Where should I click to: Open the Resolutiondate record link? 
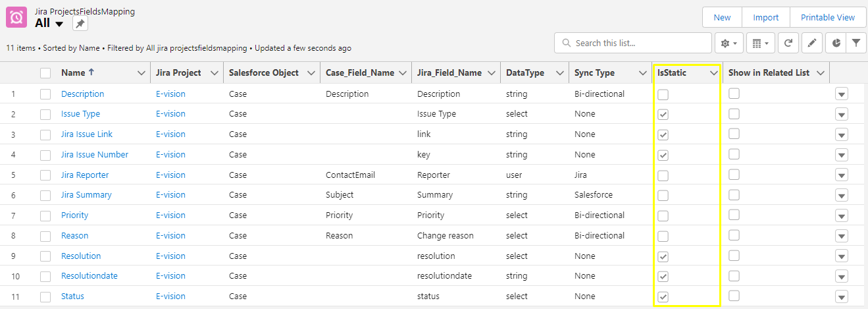89,276
